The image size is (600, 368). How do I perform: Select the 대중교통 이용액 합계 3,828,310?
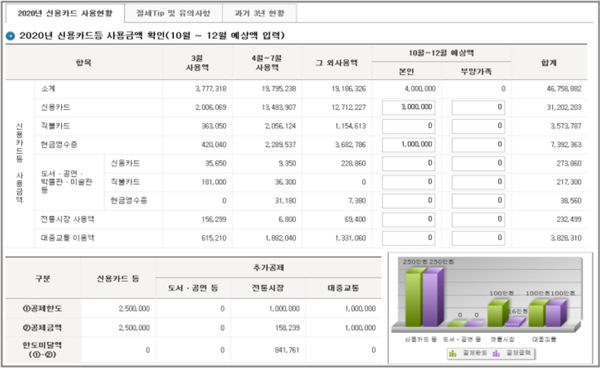point(566,239)
